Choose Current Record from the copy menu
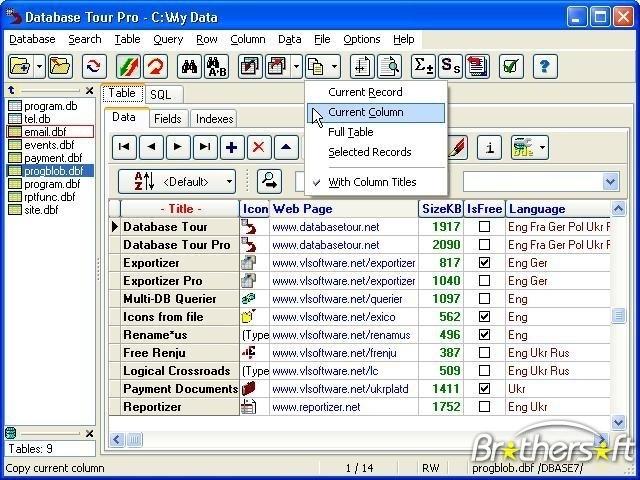 [x=376, y=92]
